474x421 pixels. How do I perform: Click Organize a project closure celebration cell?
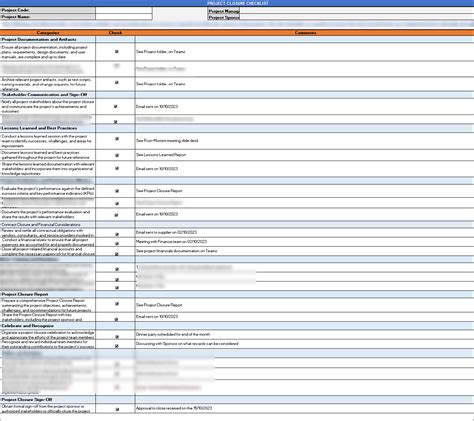click(48, 335)
